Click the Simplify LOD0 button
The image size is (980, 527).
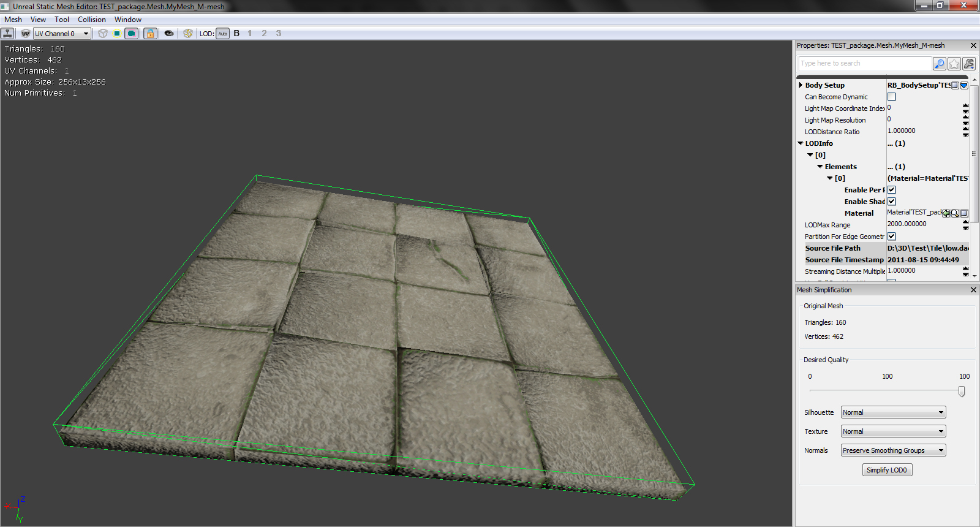click(x=887, y=470)
